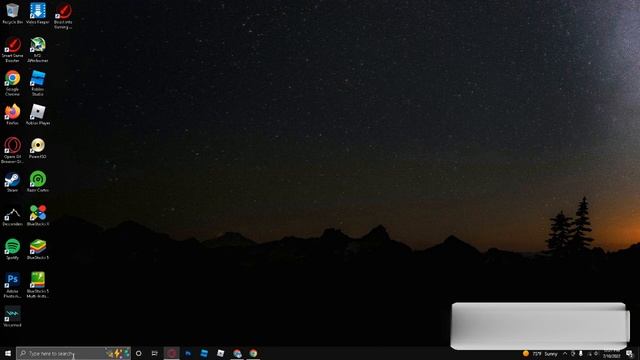
Task: Open the Razer Cortex desktop shortcut
Action: [x=38, y=182]
